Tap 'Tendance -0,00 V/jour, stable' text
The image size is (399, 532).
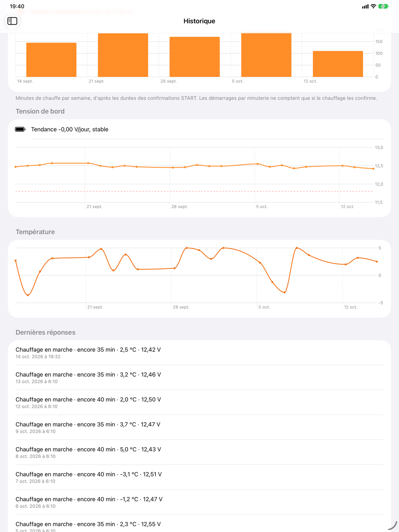70,130
